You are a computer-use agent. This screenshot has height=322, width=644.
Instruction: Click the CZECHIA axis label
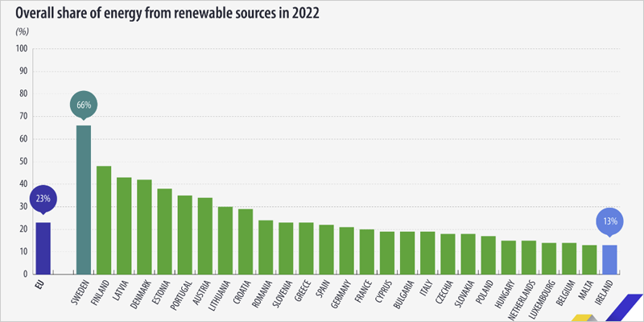444,294
